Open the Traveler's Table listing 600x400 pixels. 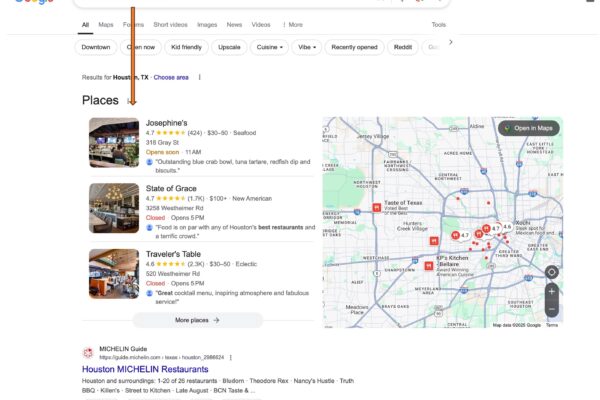pyautogui.click(x=173, y=254)
